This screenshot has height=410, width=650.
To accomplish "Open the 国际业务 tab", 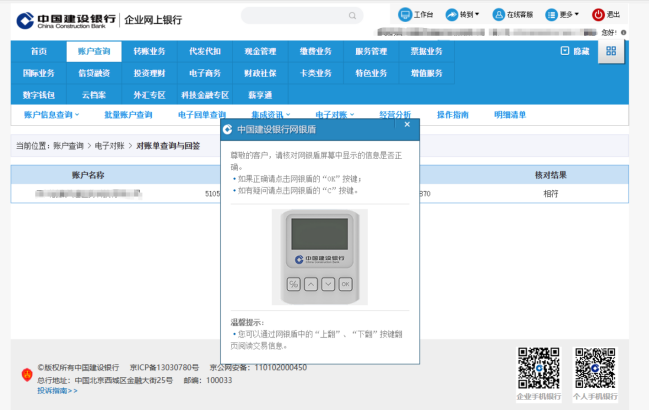I will point(39,73).
